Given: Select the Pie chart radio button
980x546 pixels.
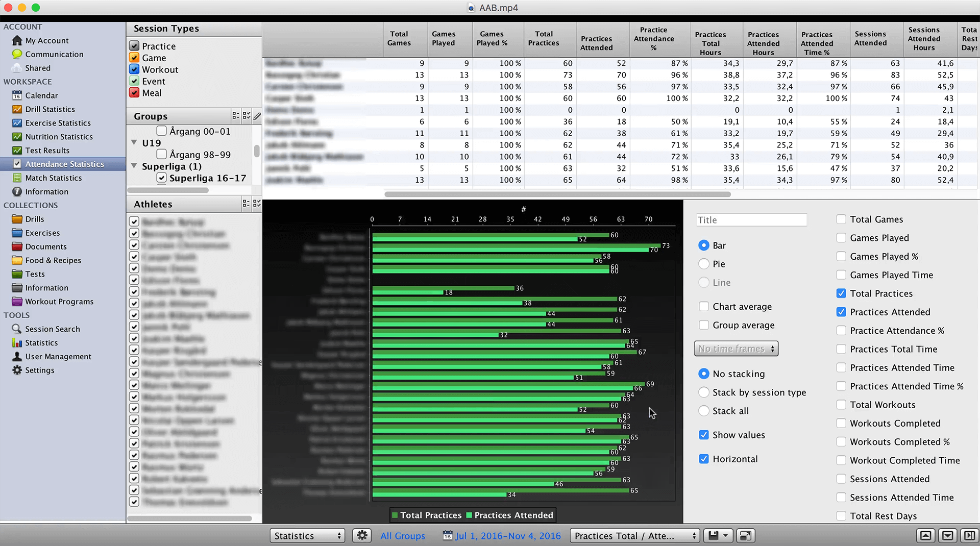Looking at the screenshot, I should pyautogui.click(x=704, y=264).
